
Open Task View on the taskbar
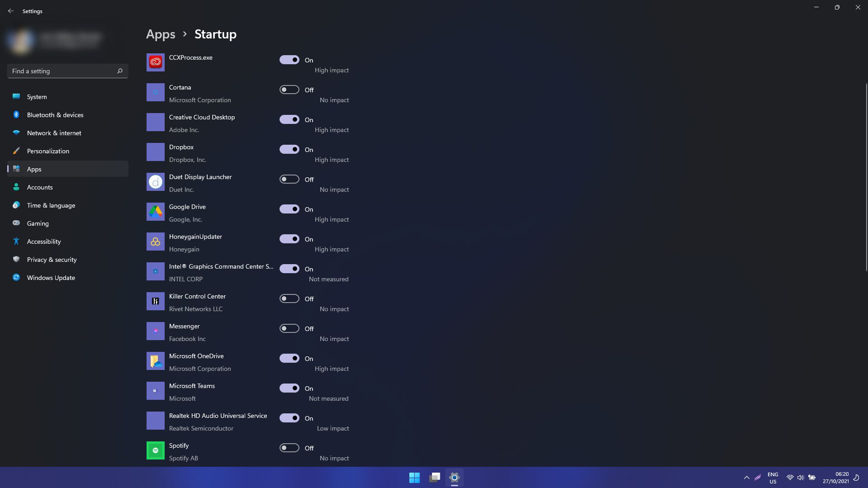pos(435,478)
